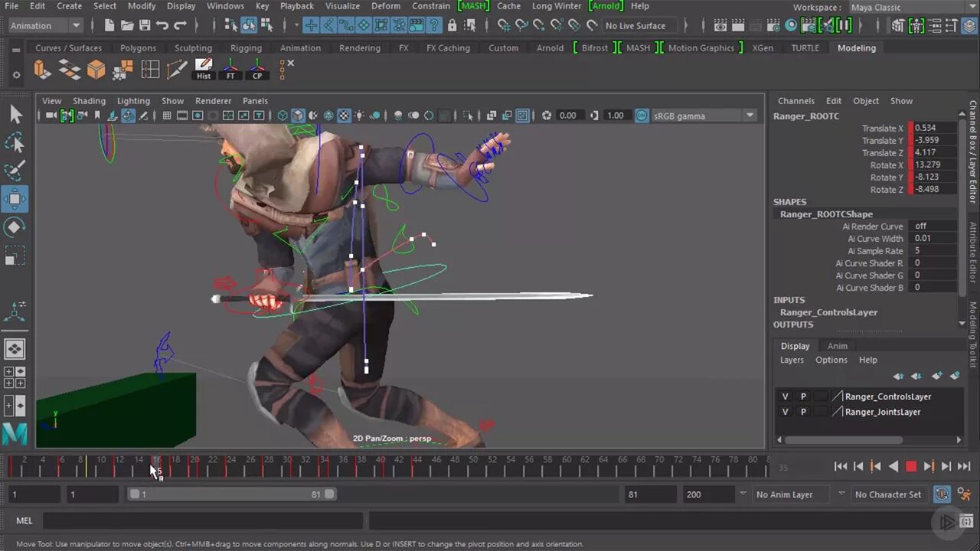The image size is (980, 551).
Task: Select the Paint Selection tool
Action: [x=15, y=171]
